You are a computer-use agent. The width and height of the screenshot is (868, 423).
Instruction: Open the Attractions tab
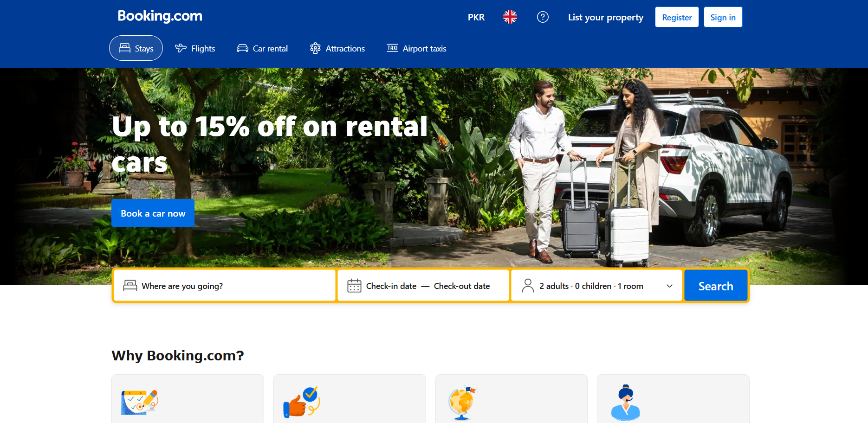coord(337,48)
